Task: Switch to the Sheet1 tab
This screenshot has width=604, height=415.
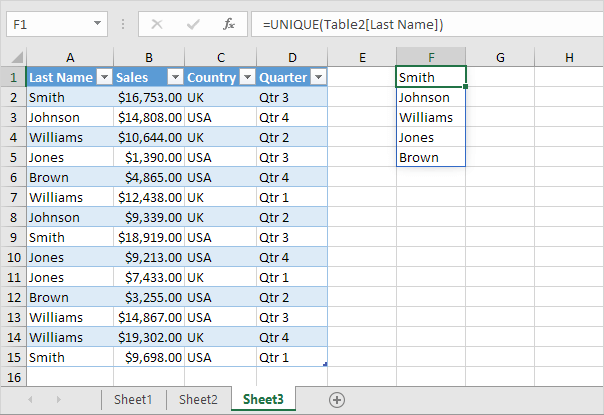Action: (133, 400)
